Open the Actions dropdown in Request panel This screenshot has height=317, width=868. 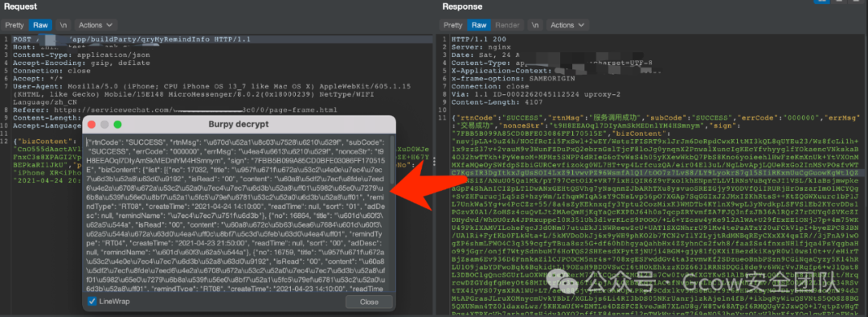pos(95,26)
